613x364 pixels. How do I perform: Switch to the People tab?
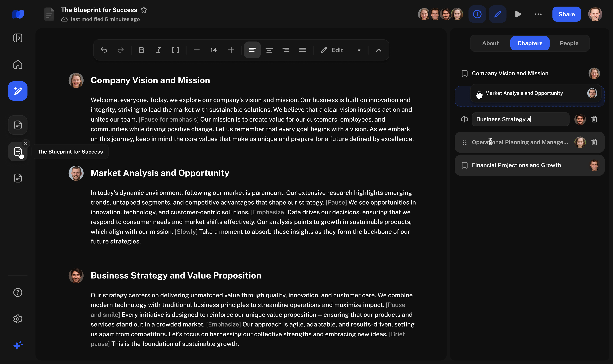[569, 43]
